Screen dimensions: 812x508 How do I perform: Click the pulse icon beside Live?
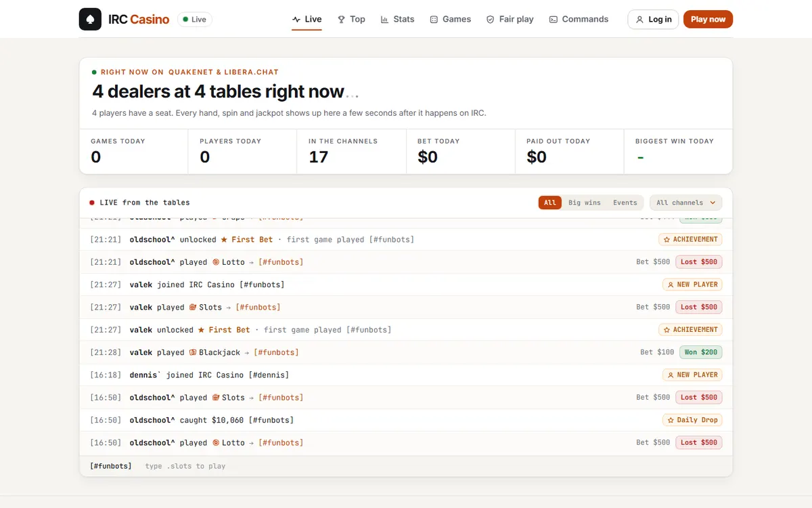(x=296, y=20)
